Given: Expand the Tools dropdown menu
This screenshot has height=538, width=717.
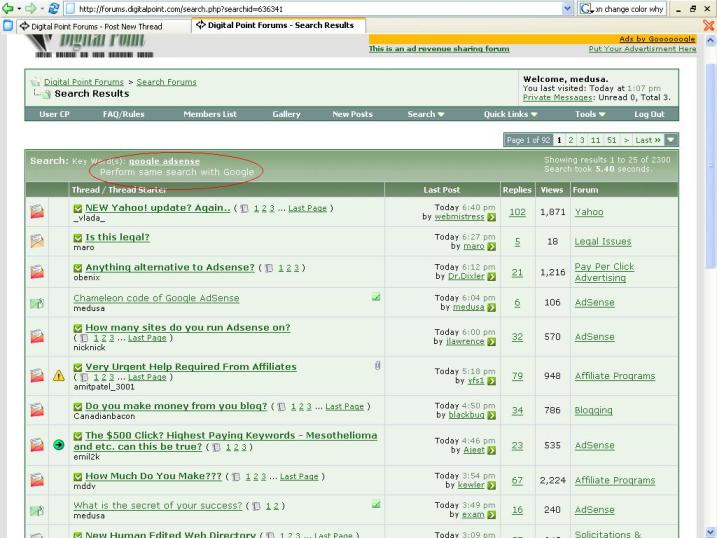Looking at the screenshot, I should 590,114.
